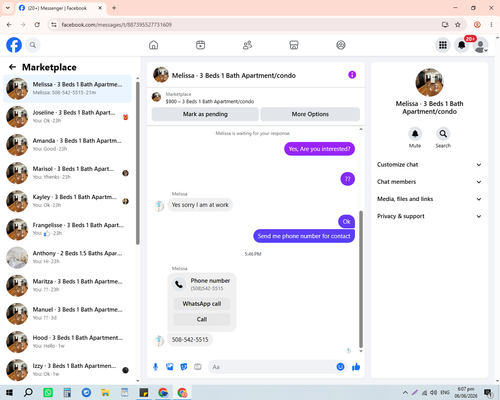The width and height of the screenshot is (500, 400).
Task: Open the apps grid menu
Action: 443,45
